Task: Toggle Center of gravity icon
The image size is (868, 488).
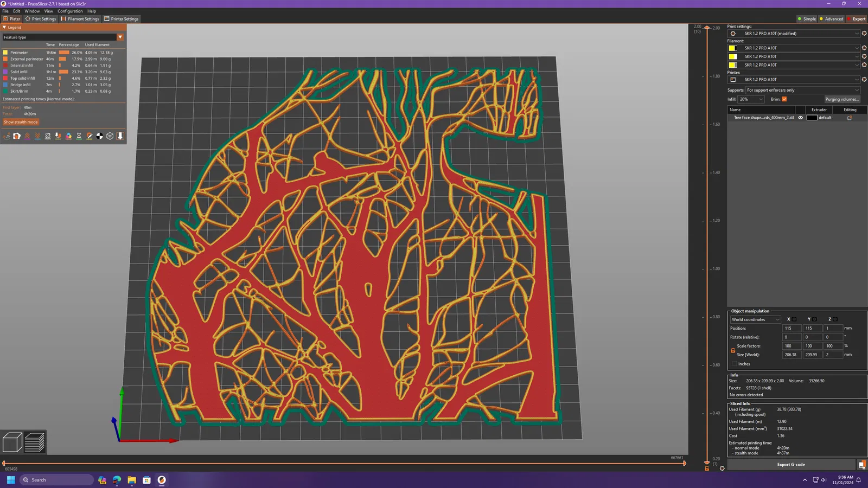Action: point(99,136)
